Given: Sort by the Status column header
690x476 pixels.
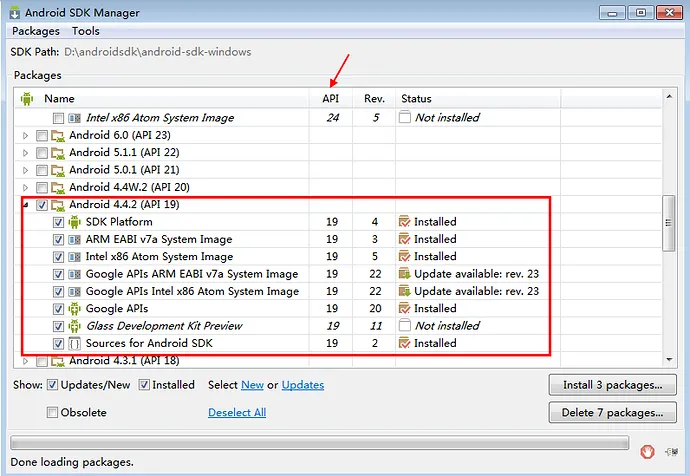Looking at the screenshot, I should click(478, 99).
